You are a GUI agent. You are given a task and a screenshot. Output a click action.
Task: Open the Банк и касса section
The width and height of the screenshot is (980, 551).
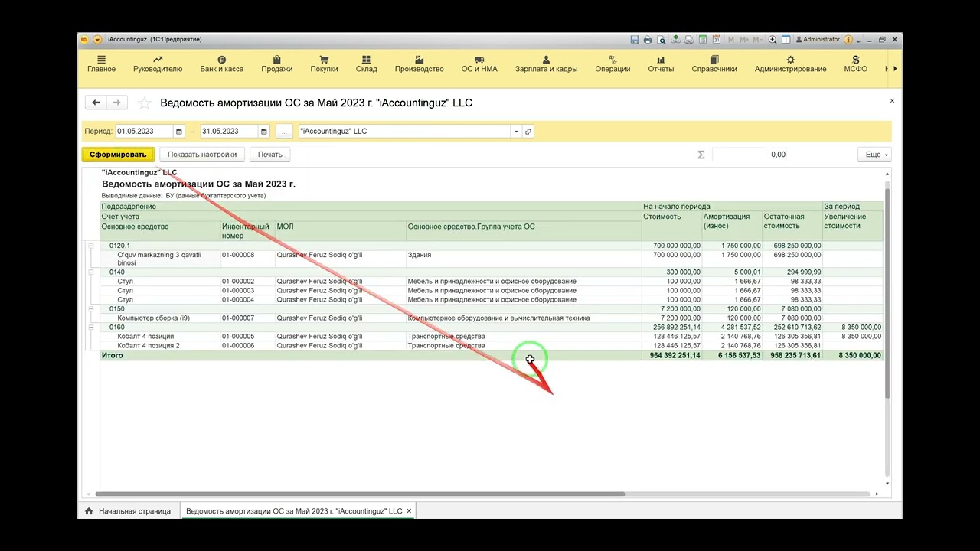pos(222,64)
